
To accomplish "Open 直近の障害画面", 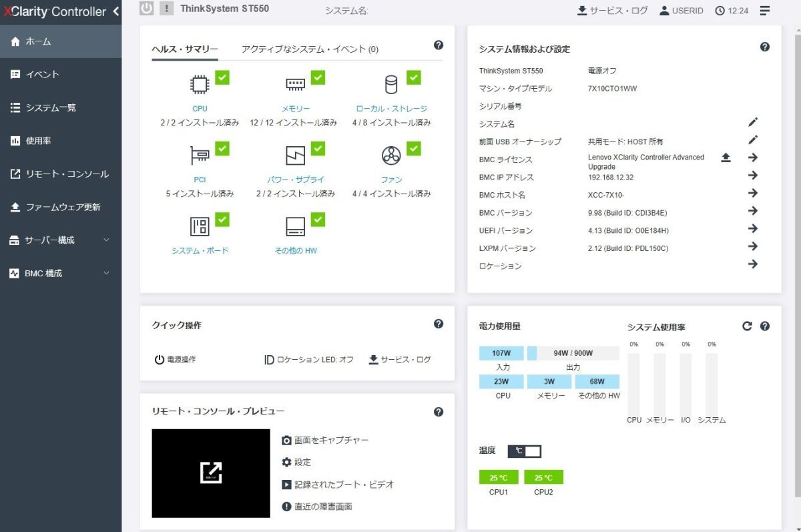I will 317,507.
